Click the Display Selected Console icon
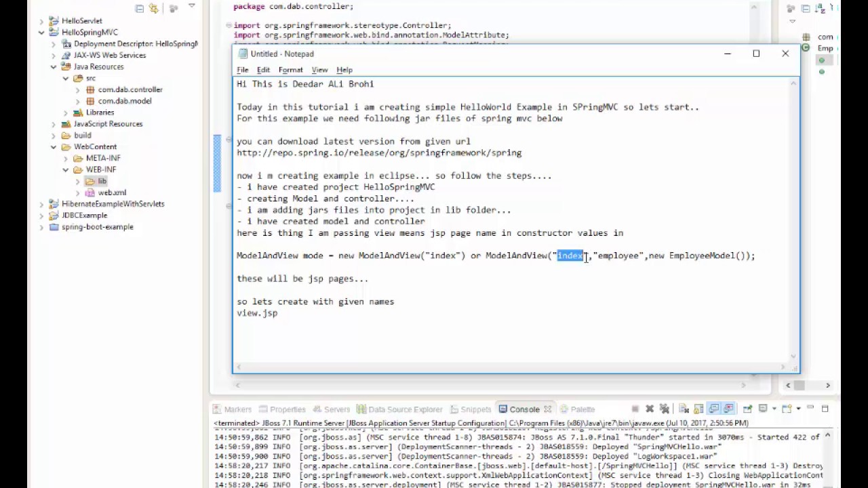 click(763, 409)
